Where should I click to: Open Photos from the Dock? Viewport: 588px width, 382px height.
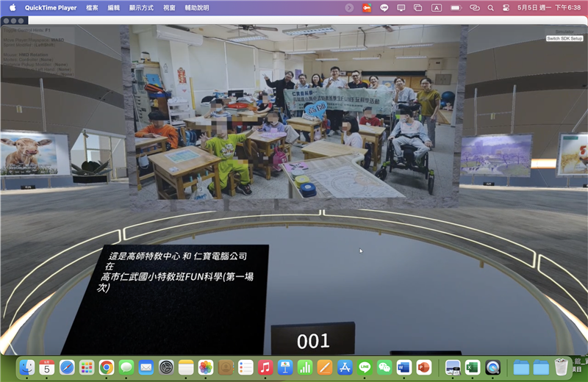(x=206, y=367)
